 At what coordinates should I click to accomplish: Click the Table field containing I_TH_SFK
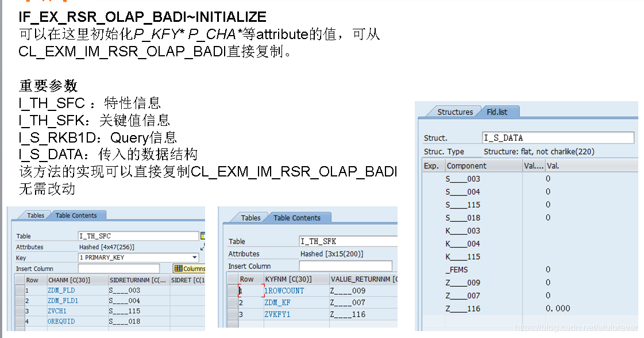(x=348, y=241)
